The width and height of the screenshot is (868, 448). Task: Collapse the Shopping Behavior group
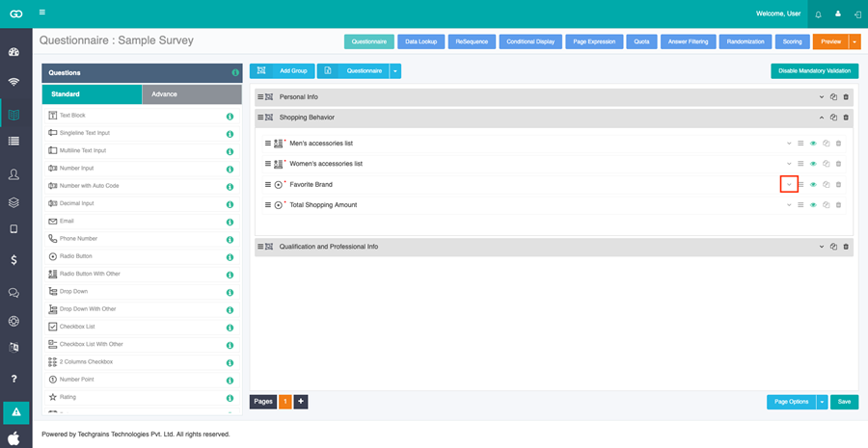[x=822, y=118]
